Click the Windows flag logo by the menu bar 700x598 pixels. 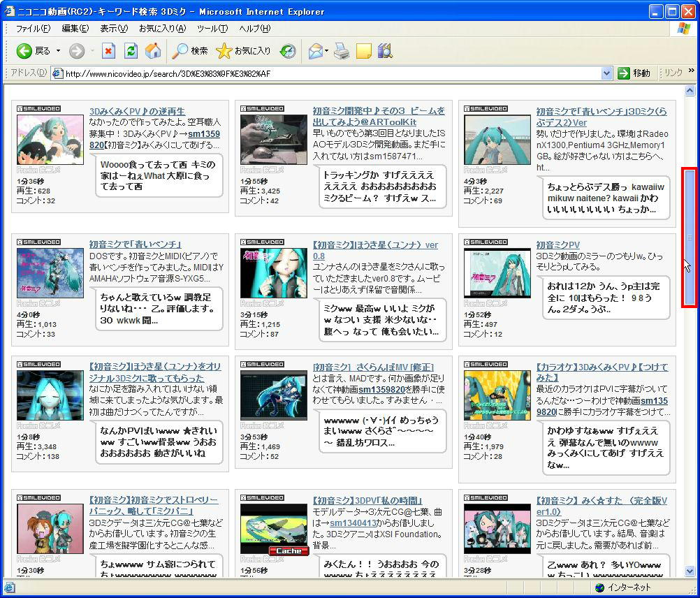[x=683, y=29]
